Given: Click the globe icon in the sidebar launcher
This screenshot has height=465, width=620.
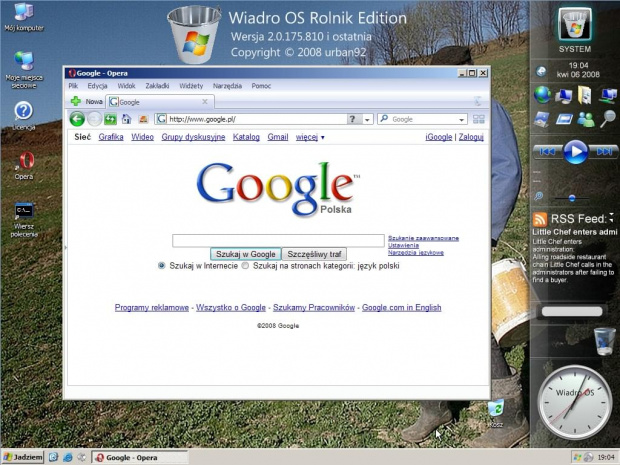Looking at the screenshot, I should pos(542,95).
